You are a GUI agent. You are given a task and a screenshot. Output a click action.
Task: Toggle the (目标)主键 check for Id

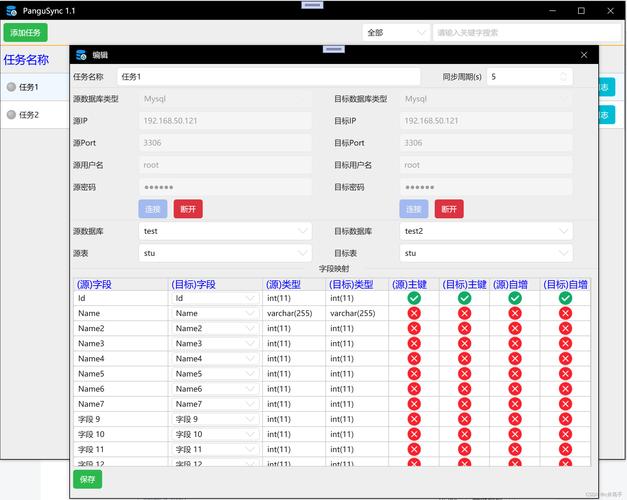point(464,298)
